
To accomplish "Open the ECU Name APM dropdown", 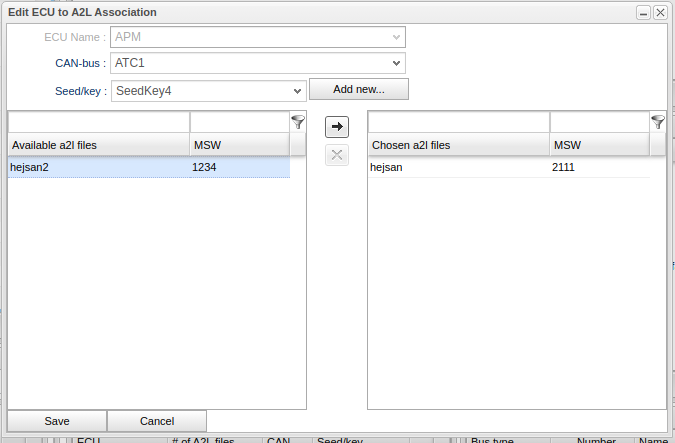I will pyautogui.click(x=258, y=37).
